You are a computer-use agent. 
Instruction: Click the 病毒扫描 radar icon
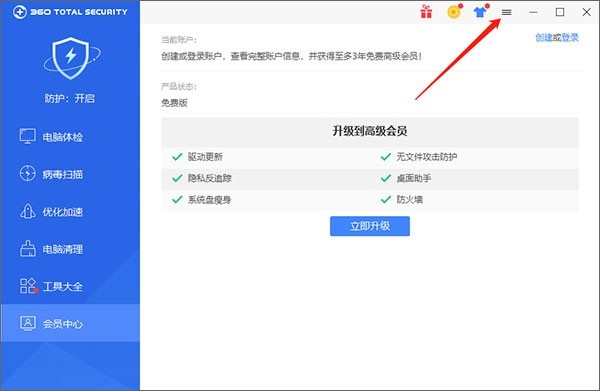28,174
